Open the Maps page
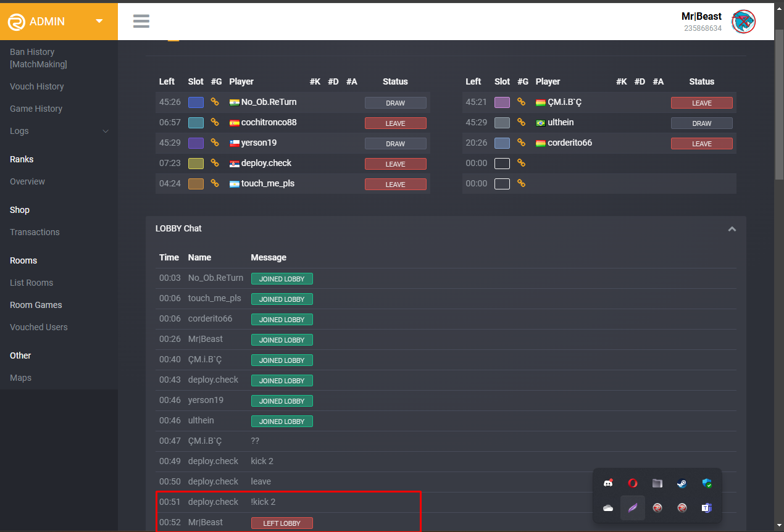The height and width of the screenshot is (532, 784). [20, 378]
